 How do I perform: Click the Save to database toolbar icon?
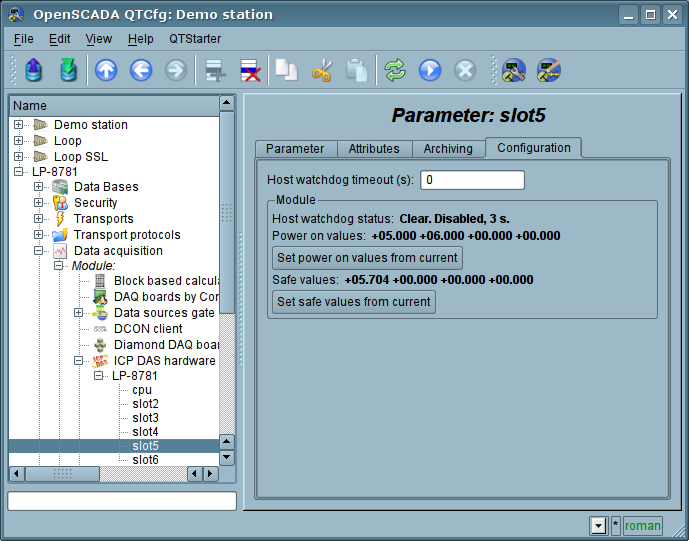click(67, 70)
